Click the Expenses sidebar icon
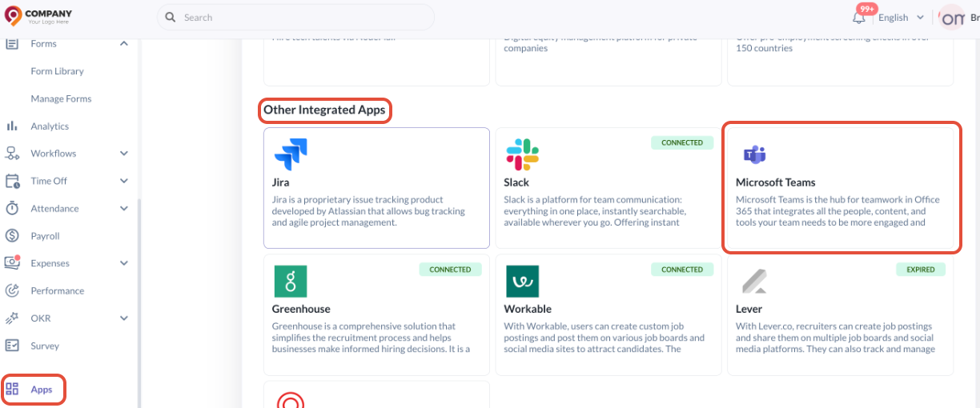980x408 pixels. click(x=12, y=262)
